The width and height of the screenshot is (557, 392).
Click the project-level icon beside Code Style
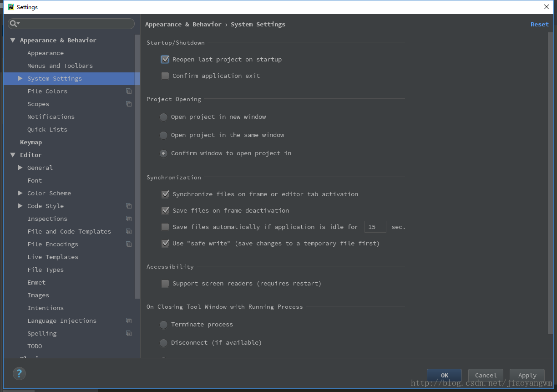129,206
